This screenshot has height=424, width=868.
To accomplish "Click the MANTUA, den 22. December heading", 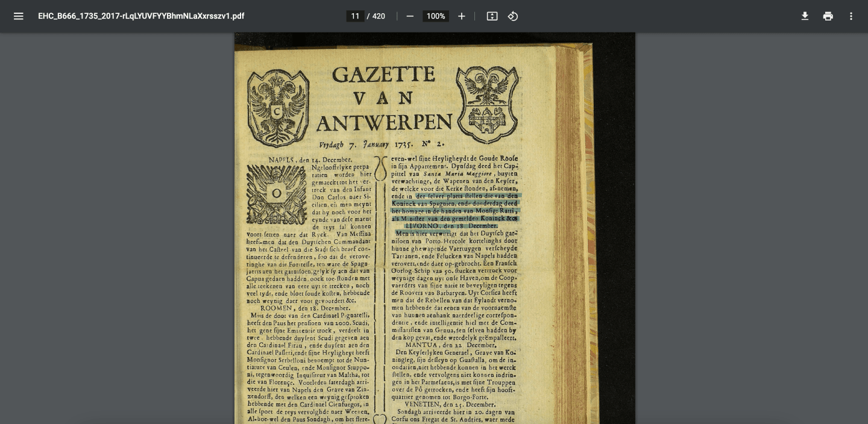I will click(451, 345).
